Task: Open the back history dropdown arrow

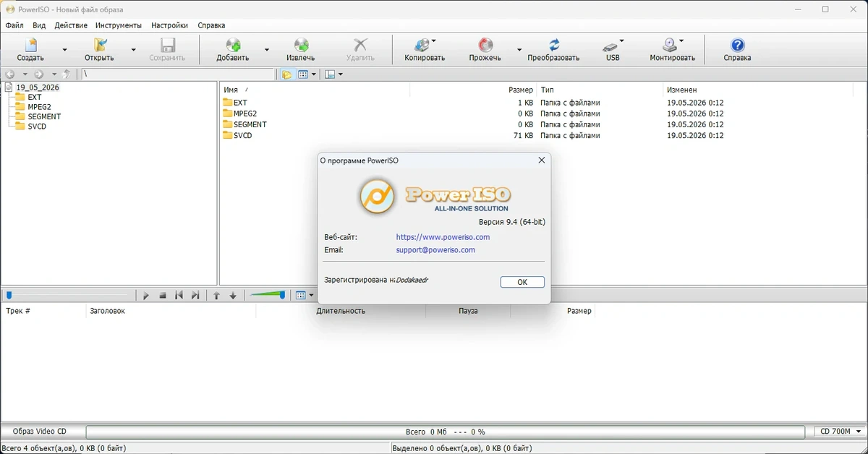Action: click(25, 74)
